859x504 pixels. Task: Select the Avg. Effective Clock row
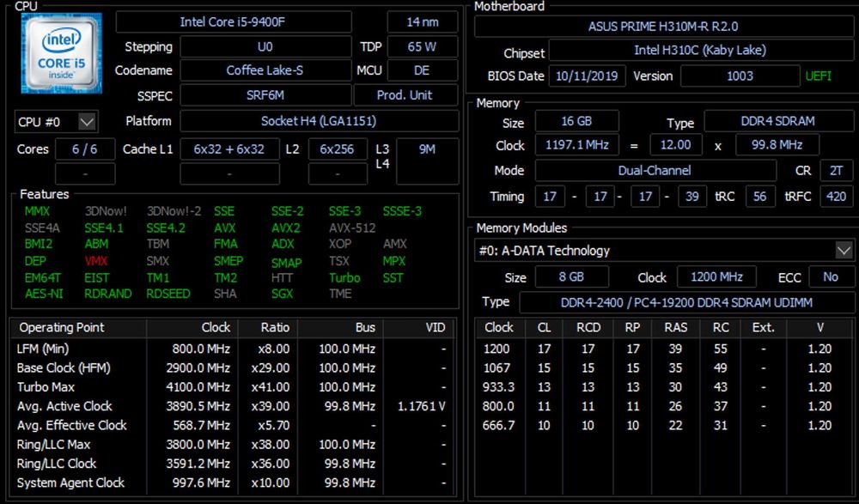(232, 425)
